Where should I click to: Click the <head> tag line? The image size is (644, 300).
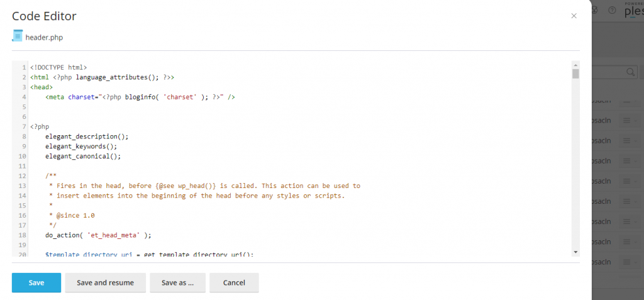pyautogui.click(x=41, y=87)
